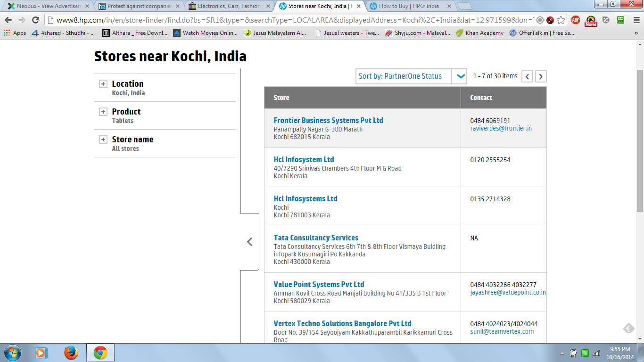644x362 pixels.
Task: Open the Hcl Infosystems Ltd store link
Action: coord(305,198)
